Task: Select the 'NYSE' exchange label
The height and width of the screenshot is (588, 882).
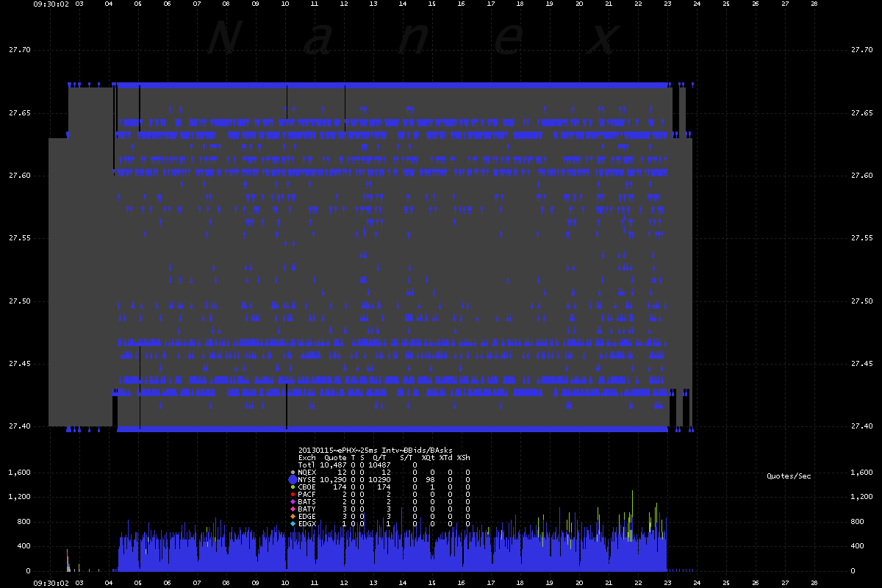Action: pyautogui.click(x=307, y=479)
